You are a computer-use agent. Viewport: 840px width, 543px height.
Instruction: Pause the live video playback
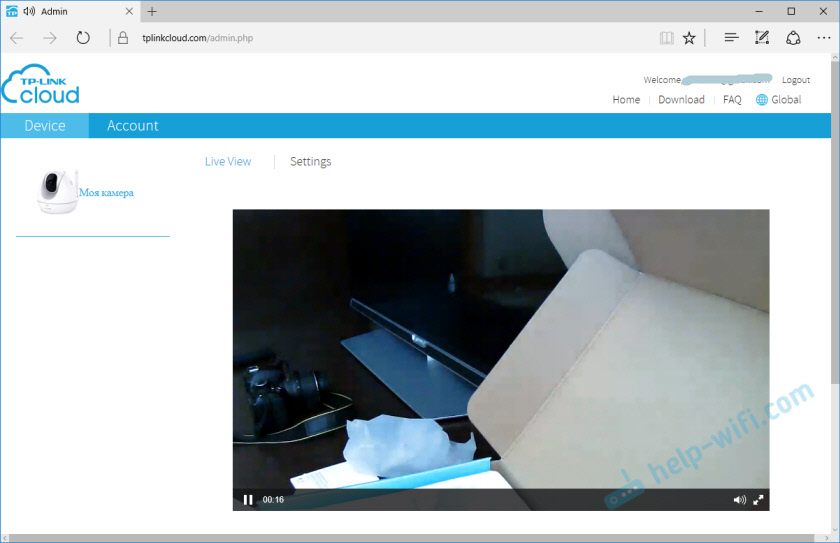click(248, 500)
